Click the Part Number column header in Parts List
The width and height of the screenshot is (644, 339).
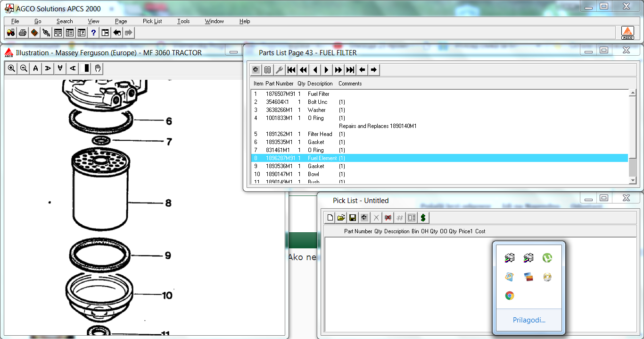tap(280, 84)
